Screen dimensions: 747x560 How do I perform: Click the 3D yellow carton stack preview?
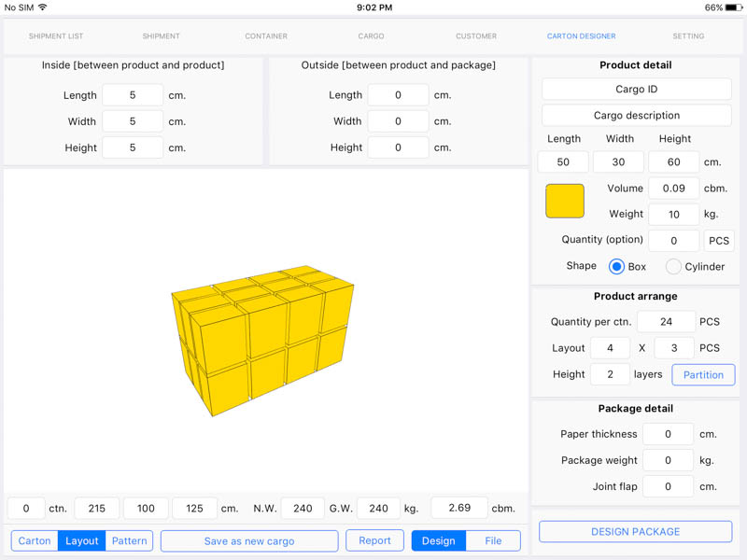tap(262, 340)
